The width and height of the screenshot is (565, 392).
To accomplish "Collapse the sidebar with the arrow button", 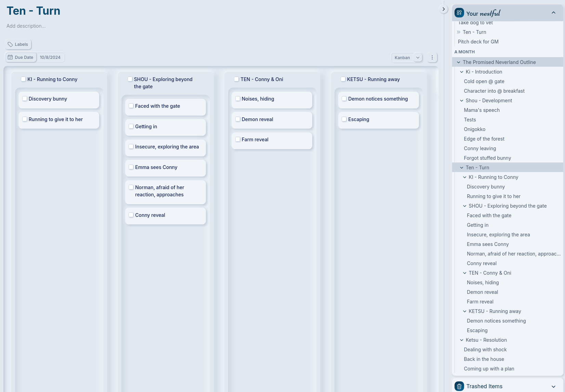I will click(444, 9).
